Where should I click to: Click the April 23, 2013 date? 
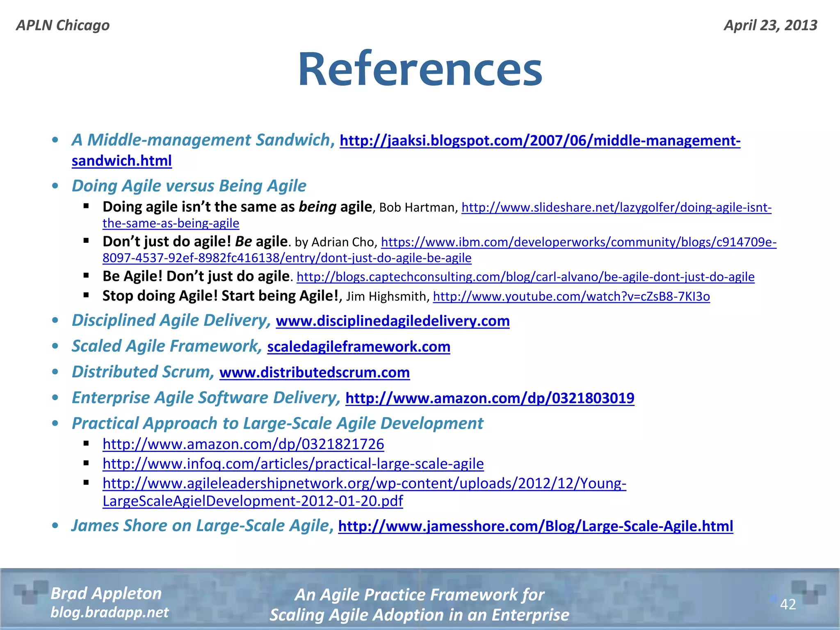point(770,25)
